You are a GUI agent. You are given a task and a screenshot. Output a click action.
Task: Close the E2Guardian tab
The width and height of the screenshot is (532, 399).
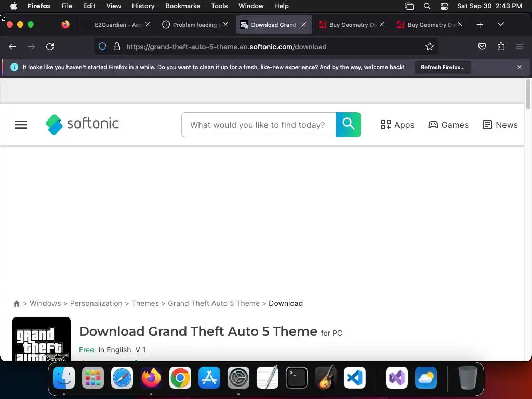(148, 25)
